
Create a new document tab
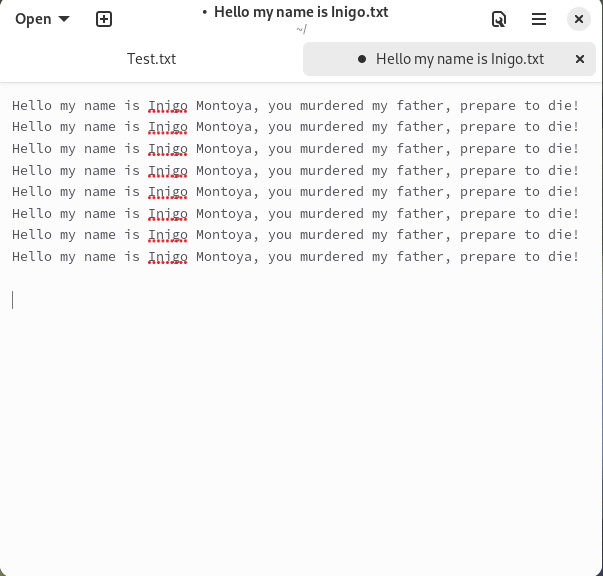click(104, 19)
